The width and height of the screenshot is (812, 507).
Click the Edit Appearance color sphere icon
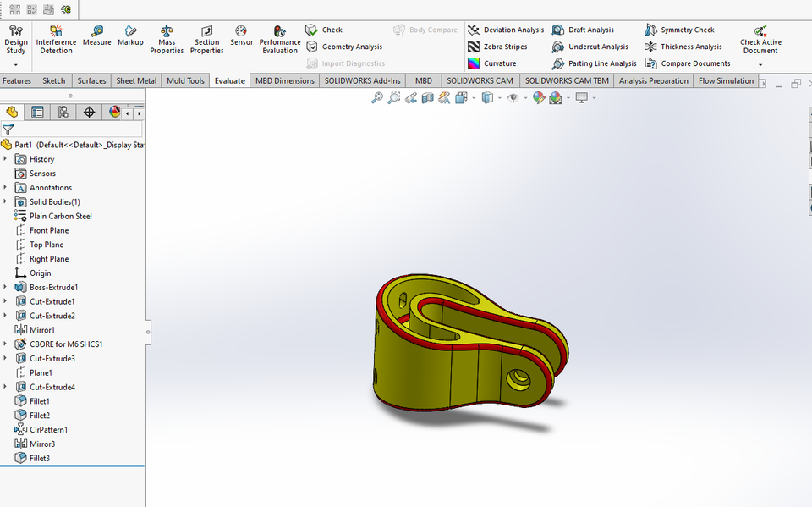coord(539,97)
